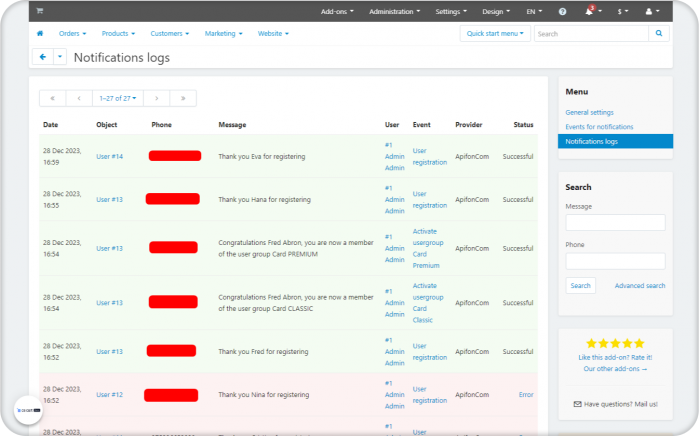Viewport: 700px width, 436px height.
Task: Open the EN language dropdown
Action: click(x=534, y=12)
